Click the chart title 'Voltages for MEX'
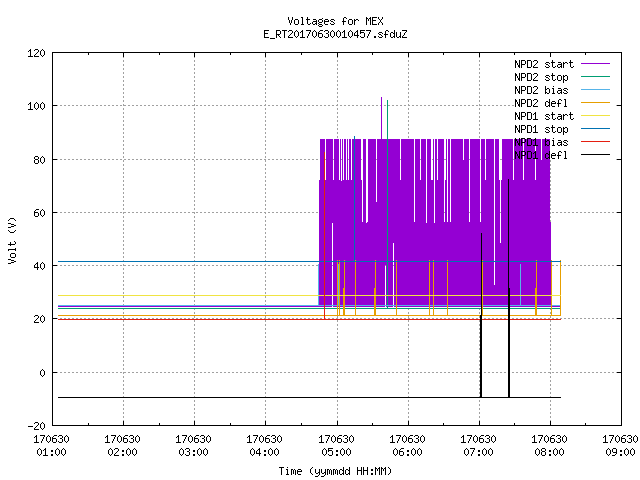 point(335,21)
